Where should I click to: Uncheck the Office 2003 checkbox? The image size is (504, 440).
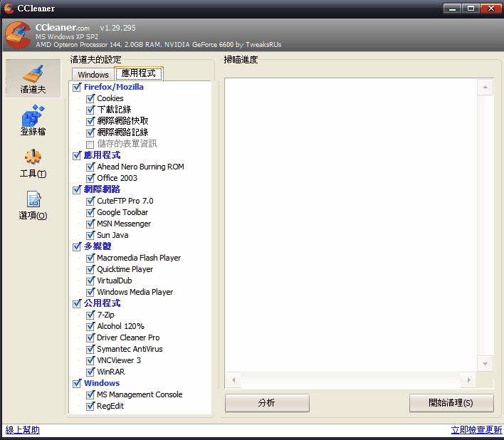point(90,178)
